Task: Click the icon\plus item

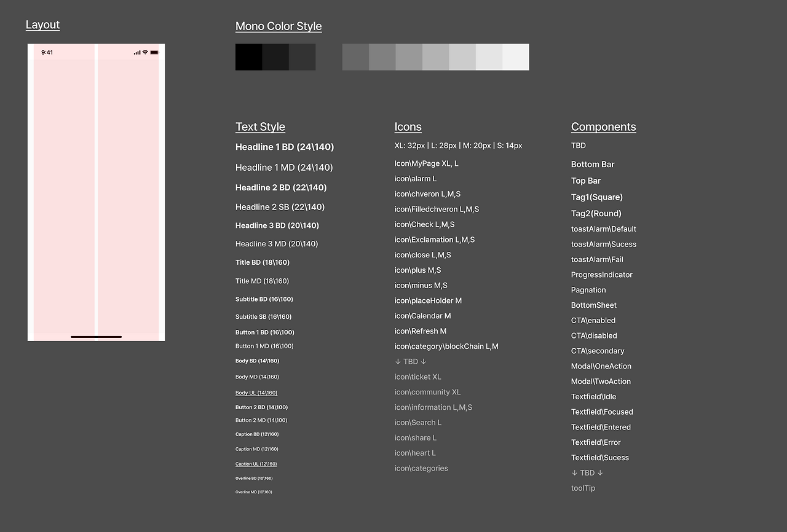Action: [417, 270]
